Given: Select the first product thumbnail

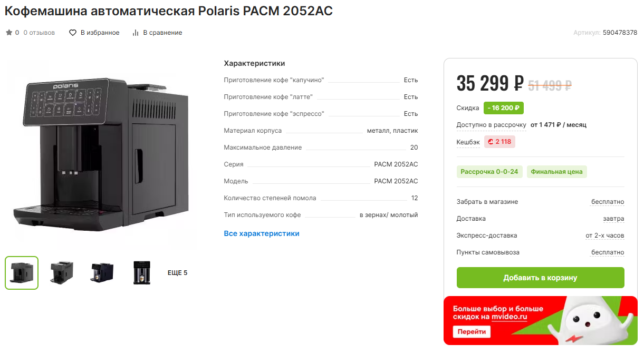Looking at the screenshot, I should tap(22, 273).
